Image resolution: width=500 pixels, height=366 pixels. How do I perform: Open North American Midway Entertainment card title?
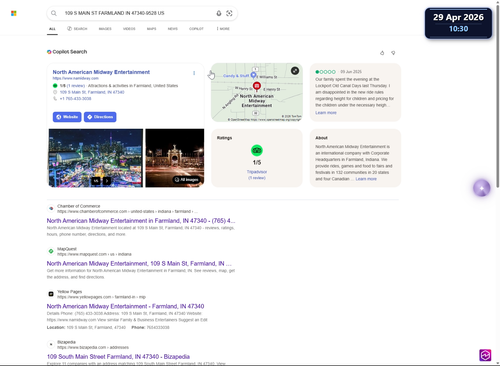[x=101, y=72]
